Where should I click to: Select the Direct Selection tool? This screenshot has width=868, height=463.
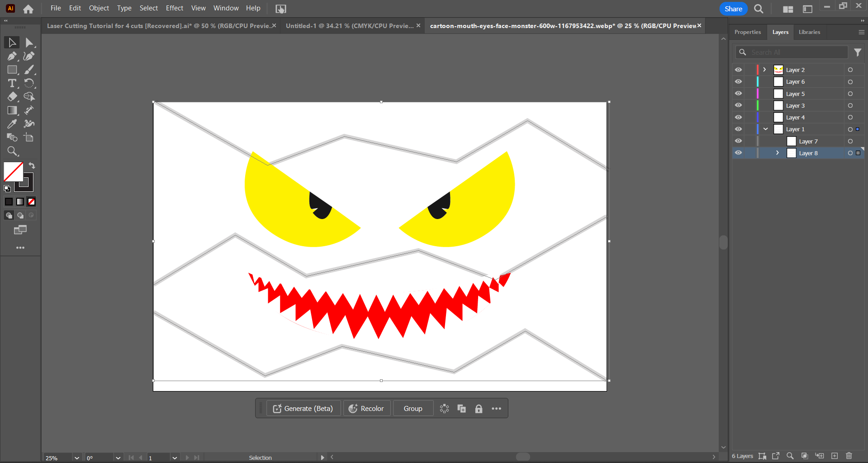tap(29, 42)
